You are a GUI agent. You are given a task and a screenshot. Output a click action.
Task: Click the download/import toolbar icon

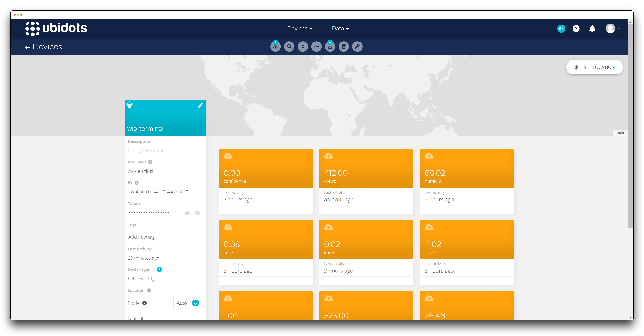coord(330,47)
